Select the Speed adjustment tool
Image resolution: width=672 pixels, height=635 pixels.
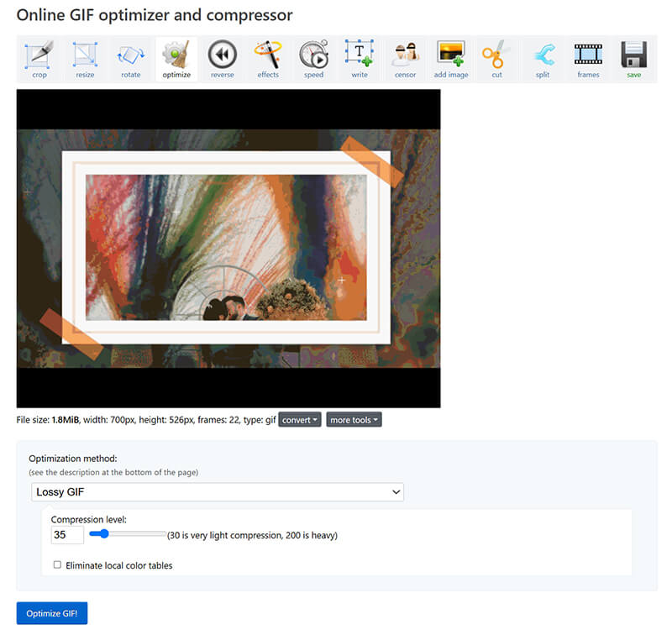click(313, 57)
